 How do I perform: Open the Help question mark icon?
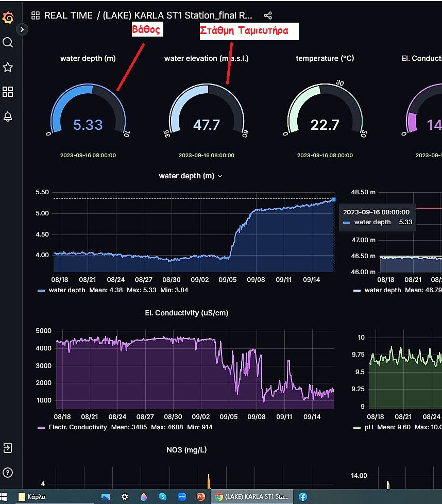pos(8,472)
